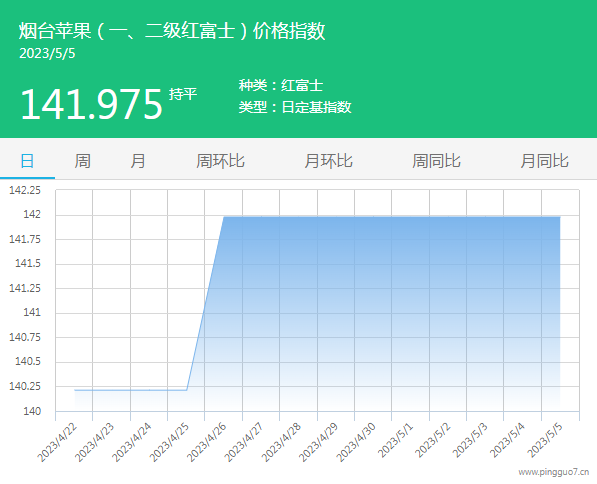
Task: Select the 日 daily tab
Action: point(27,161)
